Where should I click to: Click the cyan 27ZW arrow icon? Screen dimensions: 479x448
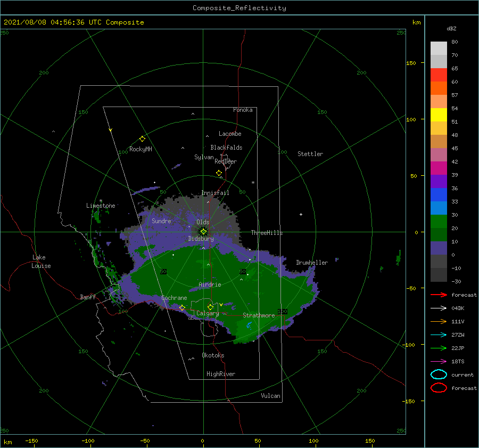[439, 335]
